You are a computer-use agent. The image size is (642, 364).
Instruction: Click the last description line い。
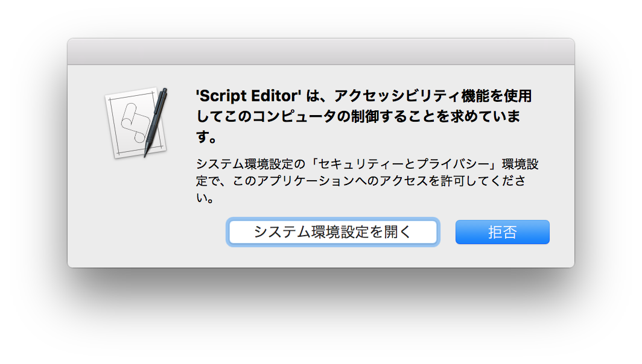tap(205, 198)
